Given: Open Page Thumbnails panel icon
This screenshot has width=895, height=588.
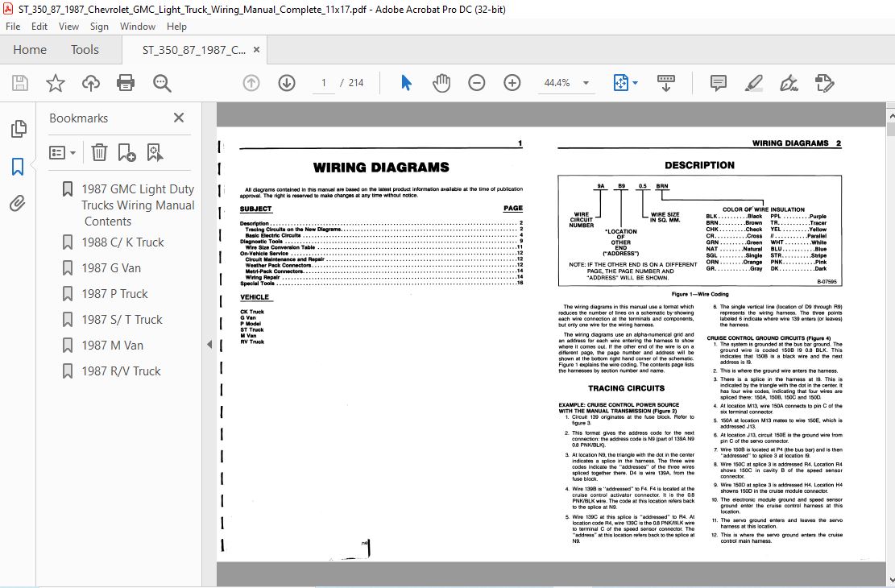Looking at the screenshot, I should [19, 129].
